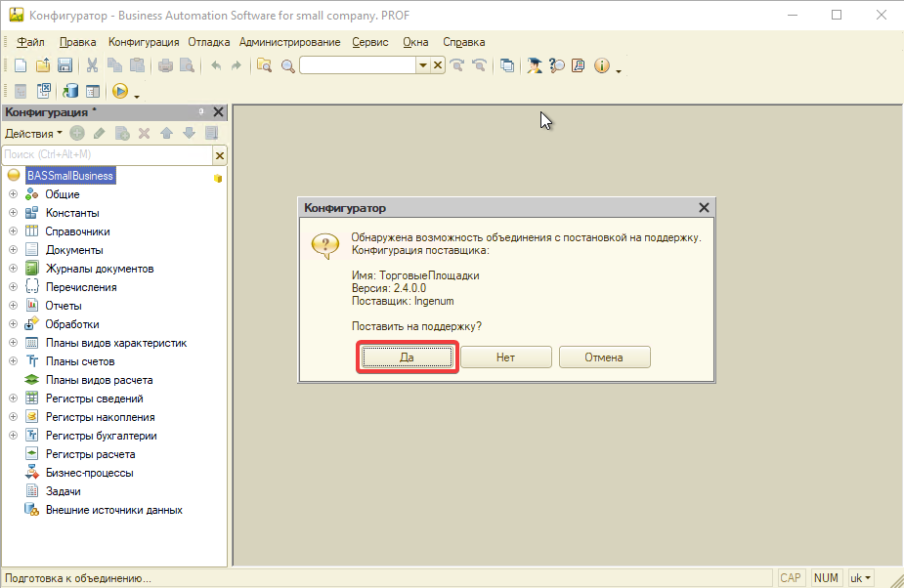904x588 pixels.
Task: Click the magnifier Search icon in the toolbar
Action: click(x=287, y=65)
